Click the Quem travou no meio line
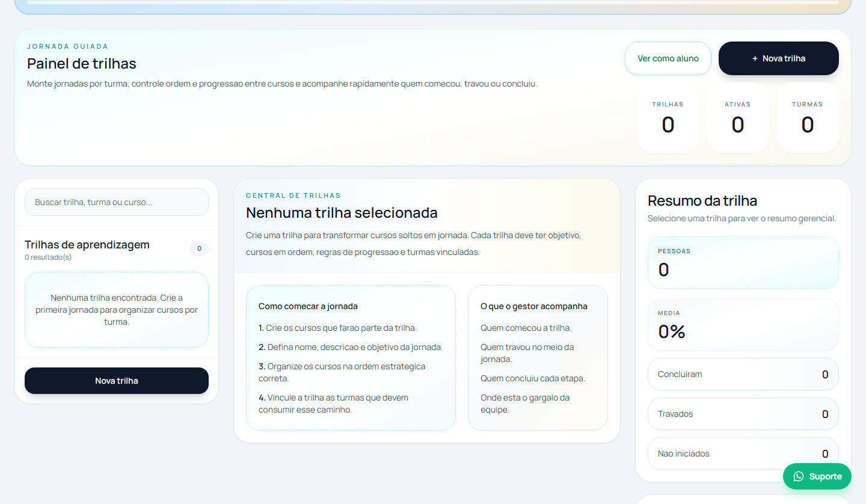This screenshot has width=866, height=504. (x=527, y=353)
